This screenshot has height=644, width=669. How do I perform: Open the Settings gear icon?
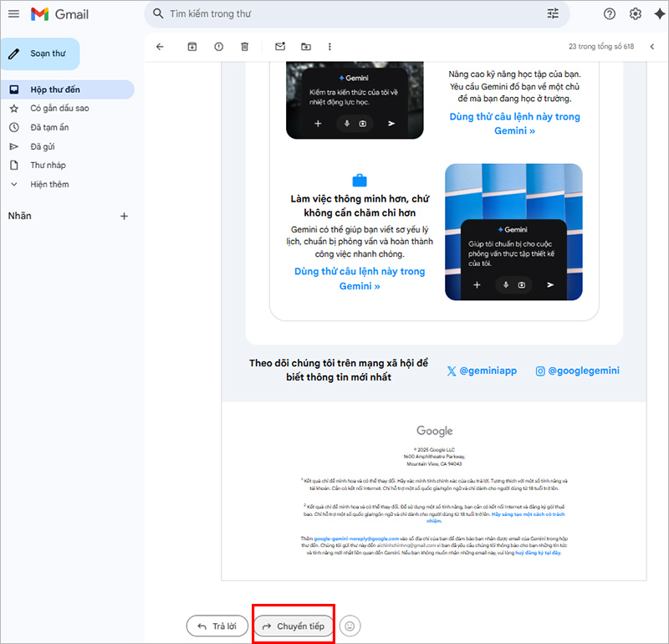click(636, 14)
